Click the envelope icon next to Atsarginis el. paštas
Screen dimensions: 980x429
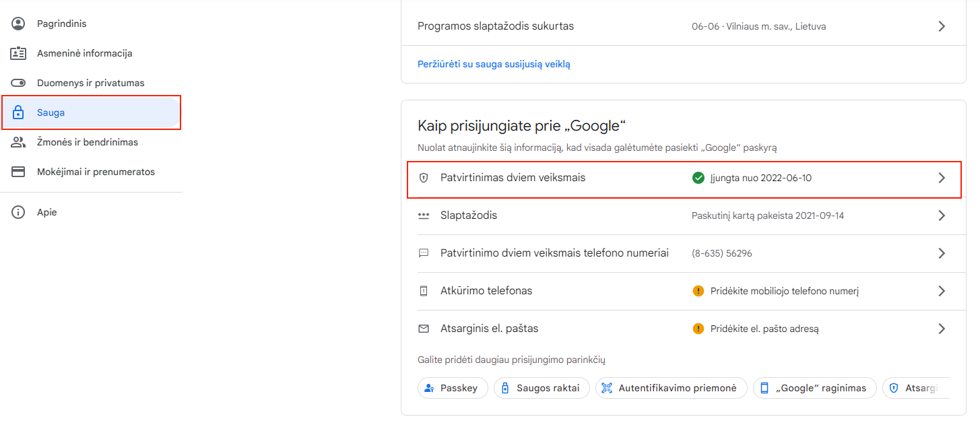(424, 329)
